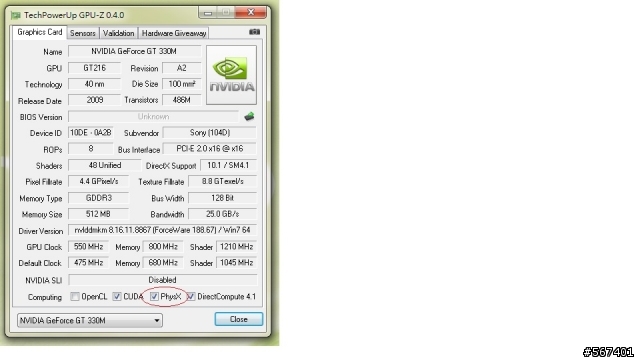Screen dimensions: 640x360
Task: Click the default Memory 680 MHz field
Action: click(x=163, y=262)
